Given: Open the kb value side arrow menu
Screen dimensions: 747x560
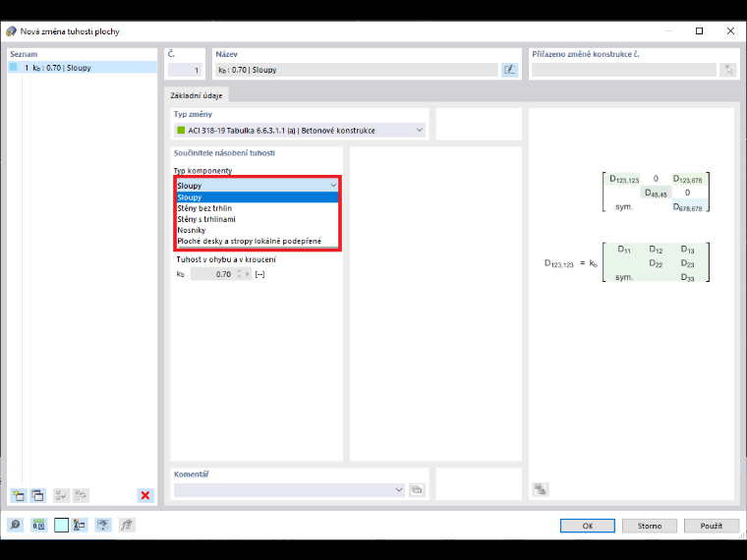Looking at the screenshot, I should 248,274.
